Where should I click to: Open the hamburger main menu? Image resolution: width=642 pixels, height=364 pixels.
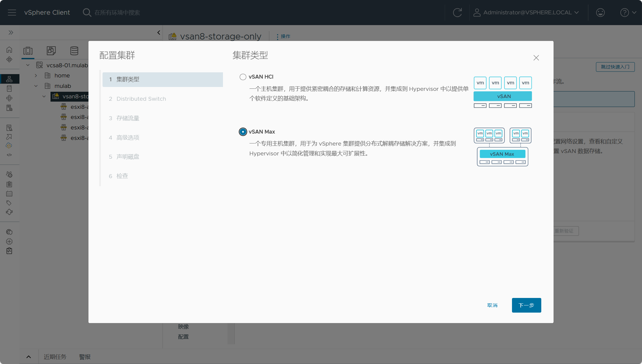tap(12, 13)
